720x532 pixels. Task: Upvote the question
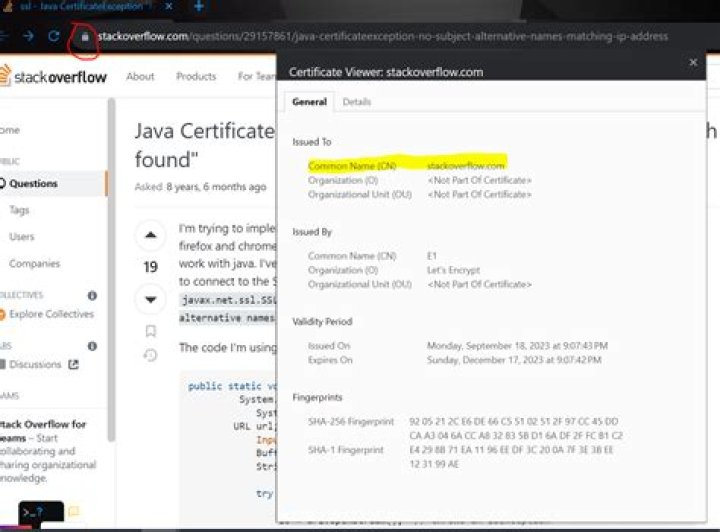151,235
